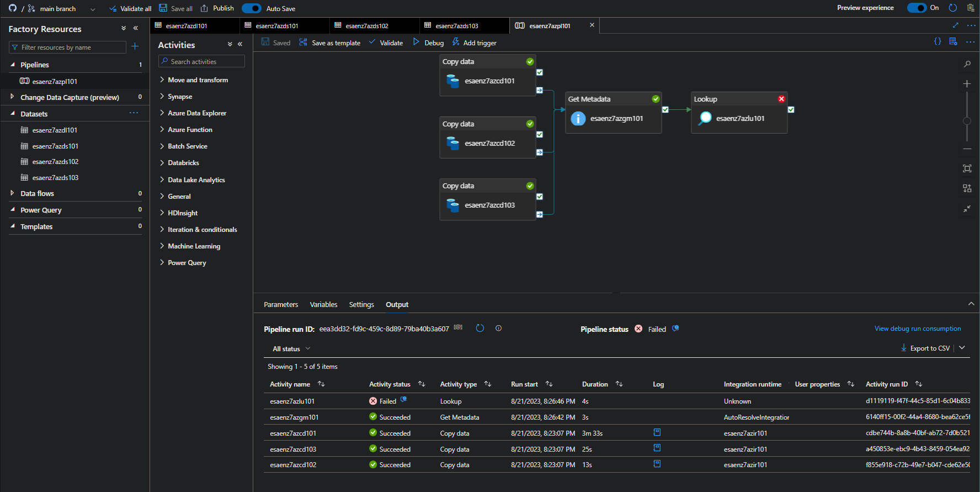This screenshot has width=980, height=492.
Task: View log icon for esaenz7azcd102 row
Action: 657,464
